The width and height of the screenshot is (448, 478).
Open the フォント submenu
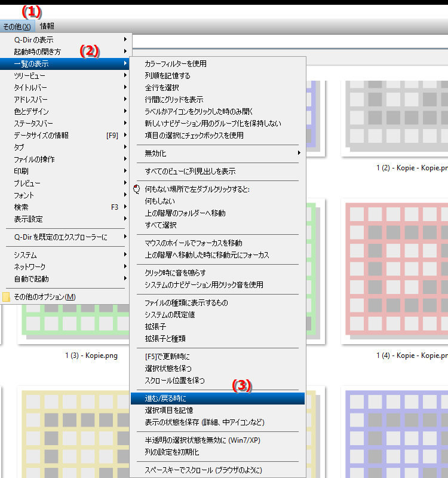[x=65, y=195]
